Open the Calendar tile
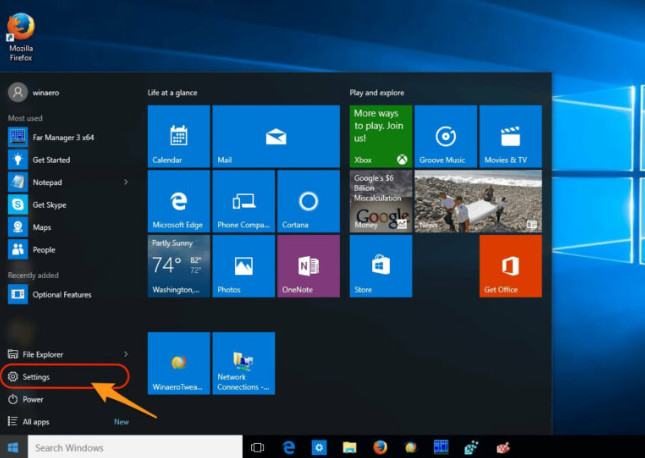Screen dimensions: 645x458 coord(179,136)
